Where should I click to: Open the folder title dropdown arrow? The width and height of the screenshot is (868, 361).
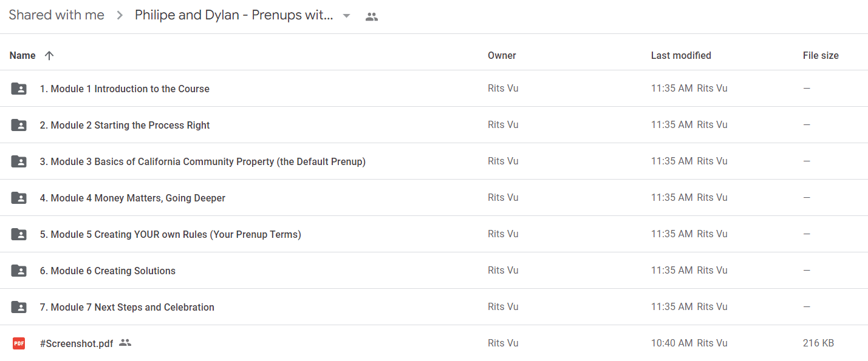tap(347, 16)
